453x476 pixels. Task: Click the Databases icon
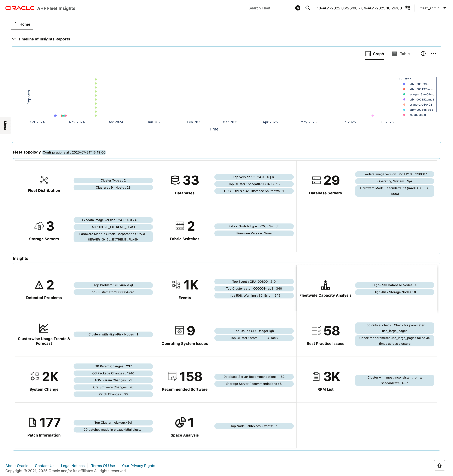pos(175,180)
